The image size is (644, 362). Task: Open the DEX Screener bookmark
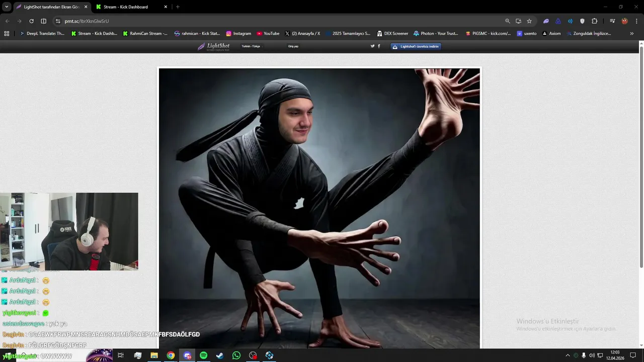coord(392,34)
